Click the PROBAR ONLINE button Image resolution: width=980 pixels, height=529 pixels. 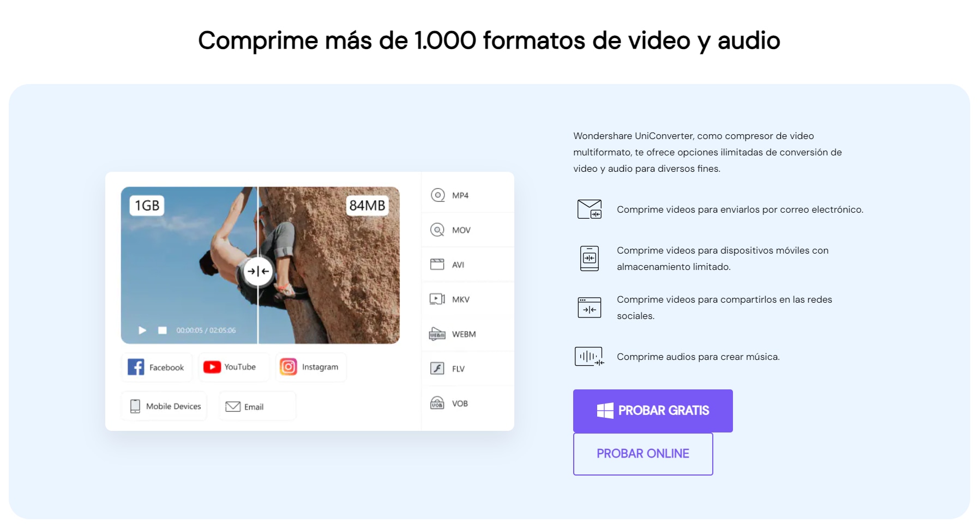[x=643, y=454]
